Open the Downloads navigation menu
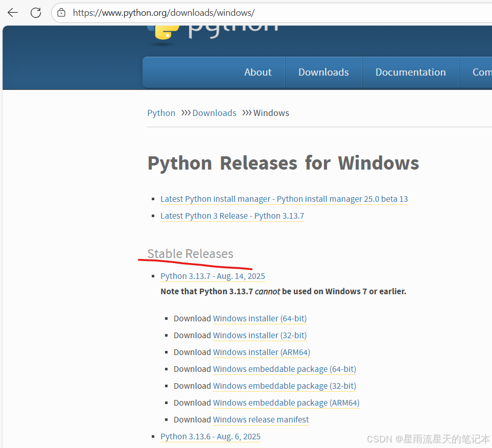 point(323,72)
